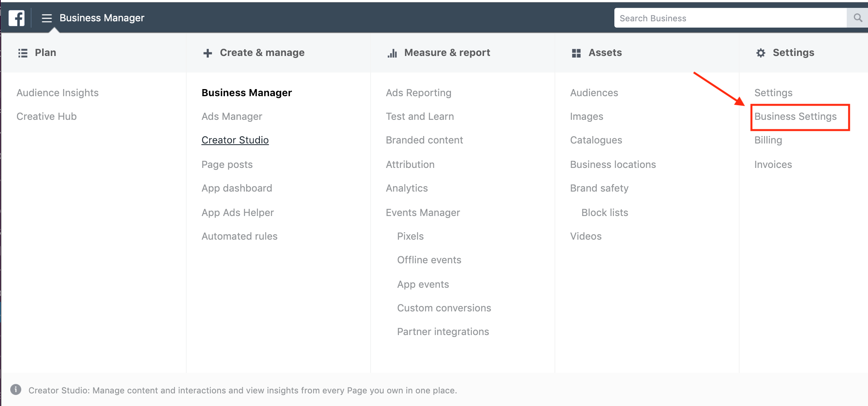The height and width of the screenshot is (406, 868).
Task: Open Ads Reporting
Action: [419, 93]
